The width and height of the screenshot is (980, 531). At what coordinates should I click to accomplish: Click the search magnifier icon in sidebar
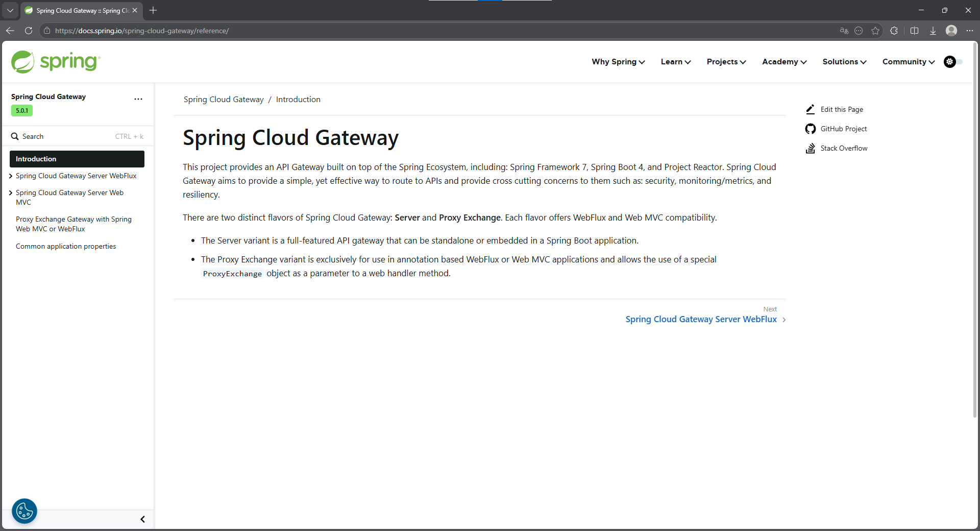[x=15, y=136]
